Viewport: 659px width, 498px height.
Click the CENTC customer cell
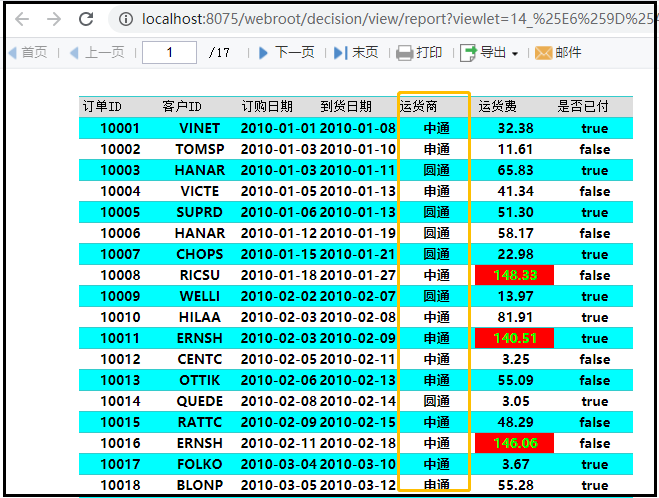click(200, 359)
